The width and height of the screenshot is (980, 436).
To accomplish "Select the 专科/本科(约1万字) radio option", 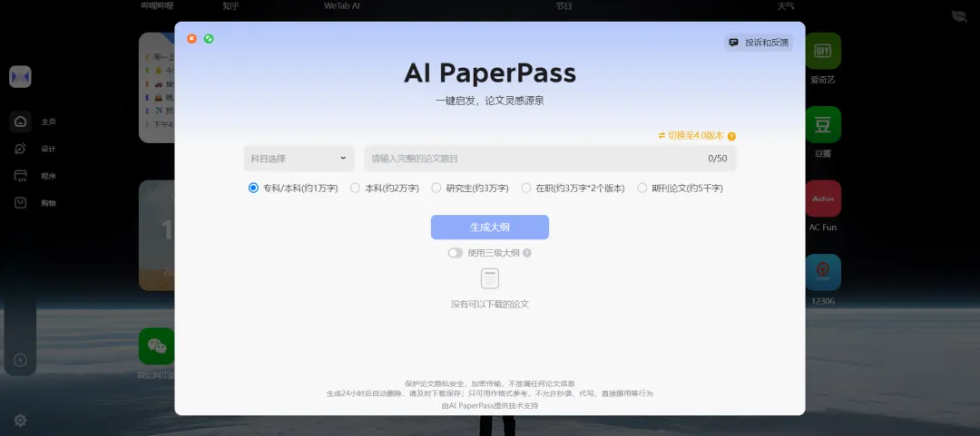I will [x=253, y=188].
